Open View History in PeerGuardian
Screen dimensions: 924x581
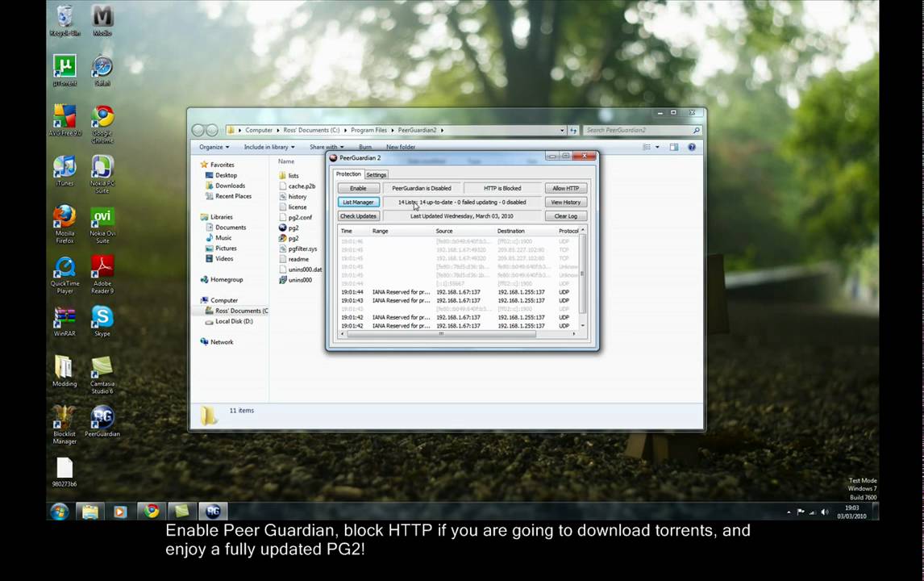(566, 203)
